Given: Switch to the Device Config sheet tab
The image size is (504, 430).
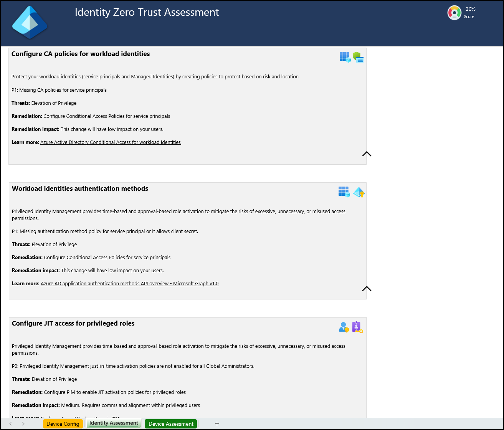Looking at the screenshot, I should (x=63, y=424).
